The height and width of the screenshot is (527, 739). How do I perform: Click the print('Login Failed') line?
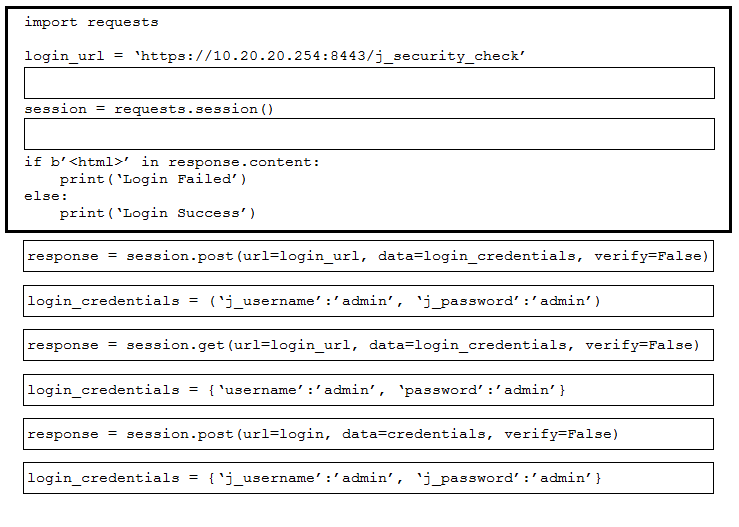pyautogui.click(x=153, y=179)
